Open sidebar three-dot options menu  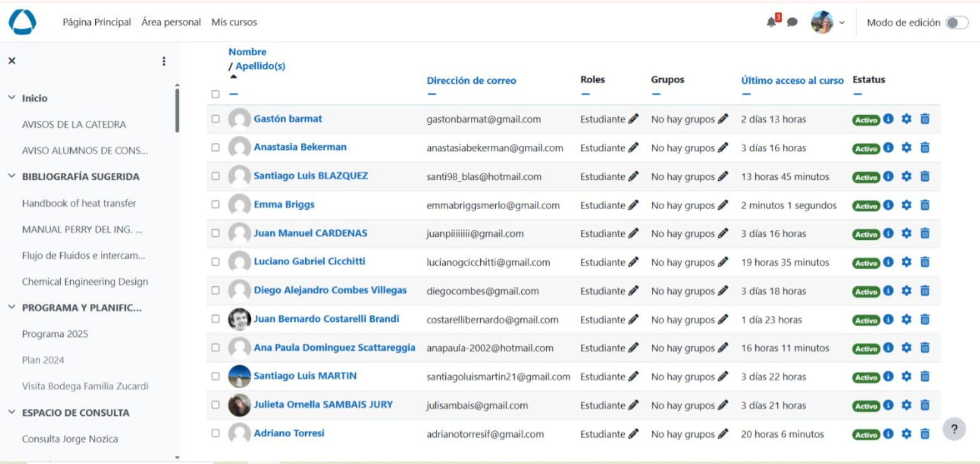164,61
